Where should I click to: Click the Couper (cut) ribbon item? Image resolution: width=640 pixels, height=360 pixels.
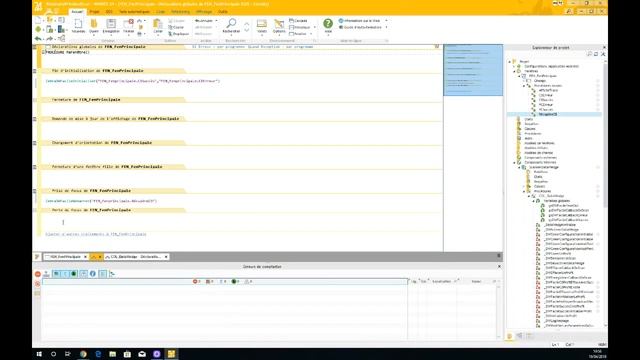(x=177, y=20)
